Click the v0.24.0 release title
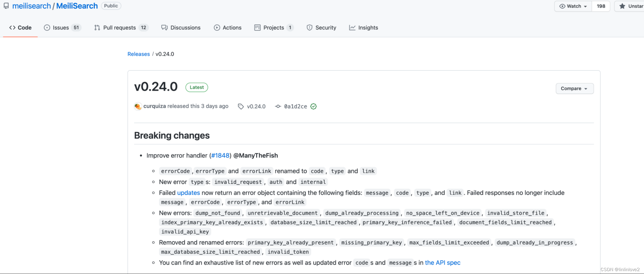644x274 pixels. click(x=156, y=87)
